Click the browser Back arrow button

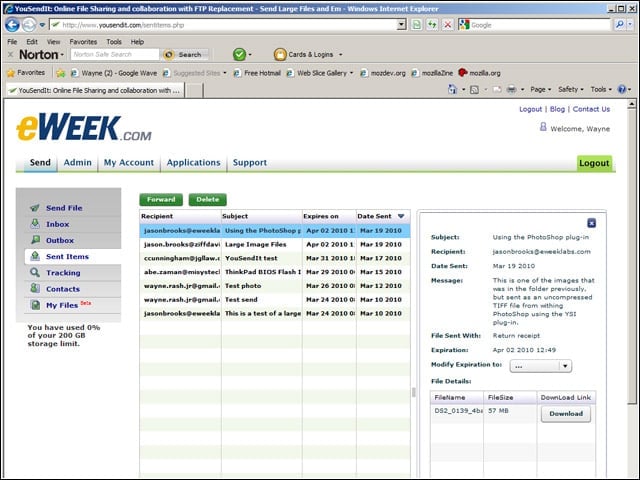(x=12, y=25)
